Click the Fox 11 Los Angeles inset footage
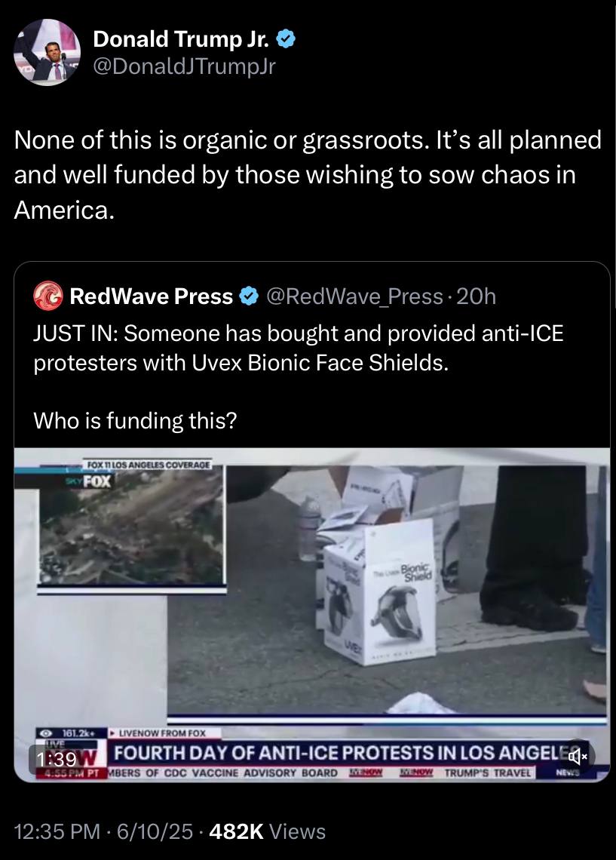 pos(131,527)
